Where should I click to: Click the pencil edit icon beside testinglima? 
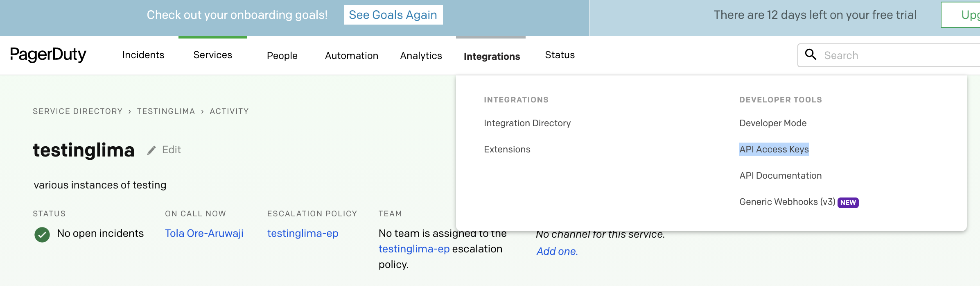click(x=151, y=150)
